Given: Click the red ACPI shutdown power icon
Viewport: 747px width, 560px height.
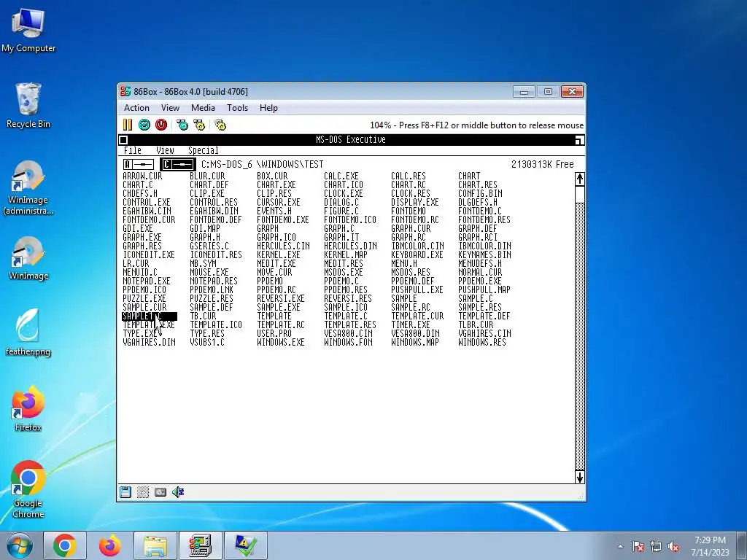Looking at the screenshot, I should [161, 125].
